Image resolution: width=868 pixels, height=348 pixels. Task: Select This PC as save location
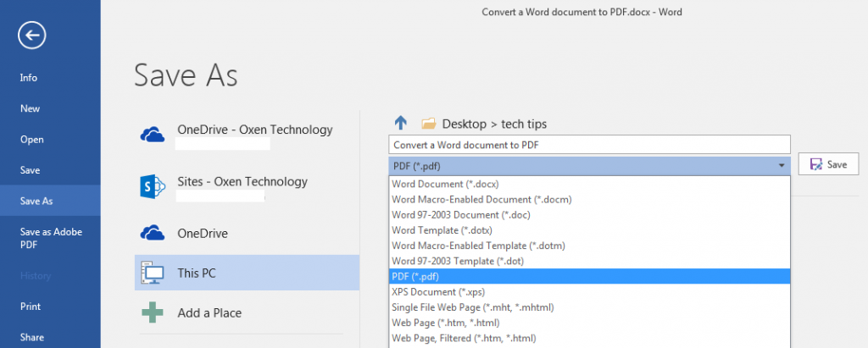pyautogui.click(x=247, y=273)
